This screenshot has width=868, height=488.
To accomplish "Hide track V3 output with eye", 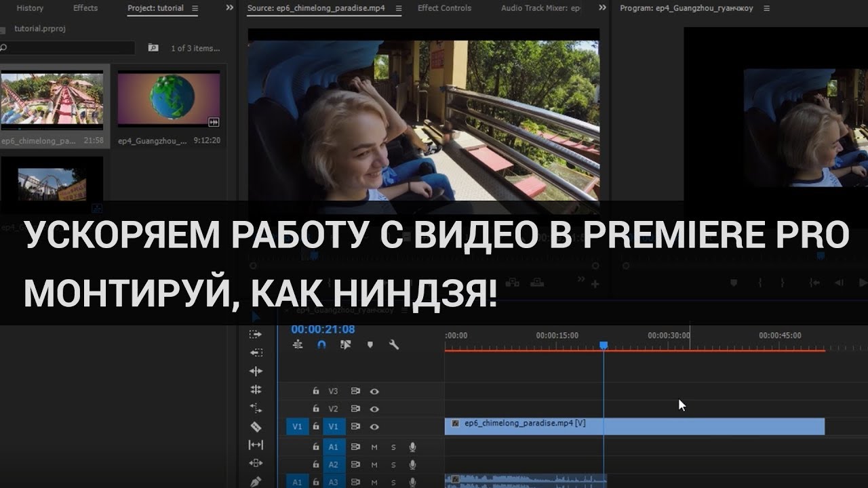I will pos(374,391).
